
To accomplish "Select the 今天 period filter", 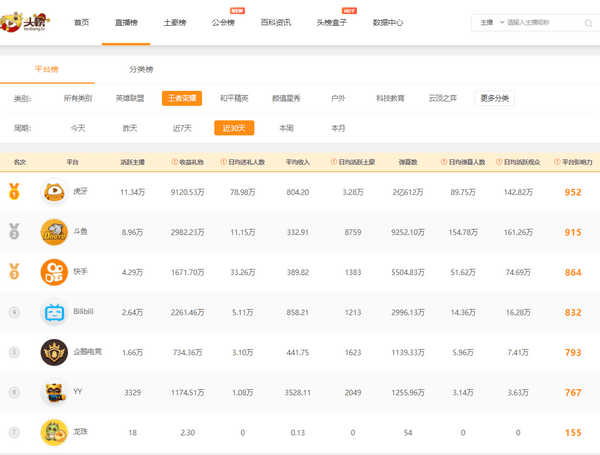I will point(78,128).
